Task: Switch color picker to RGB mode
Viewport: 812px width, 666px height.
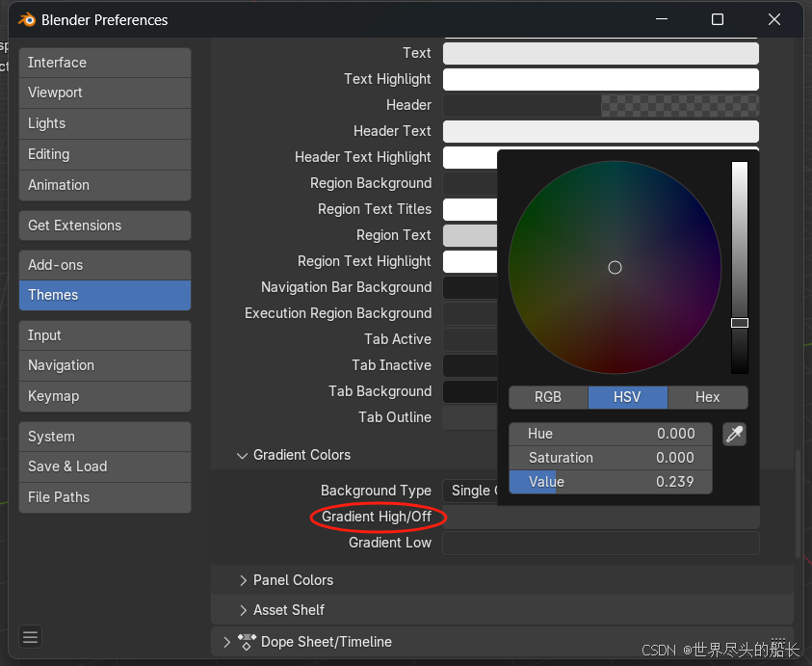Action: click(548, 397)
